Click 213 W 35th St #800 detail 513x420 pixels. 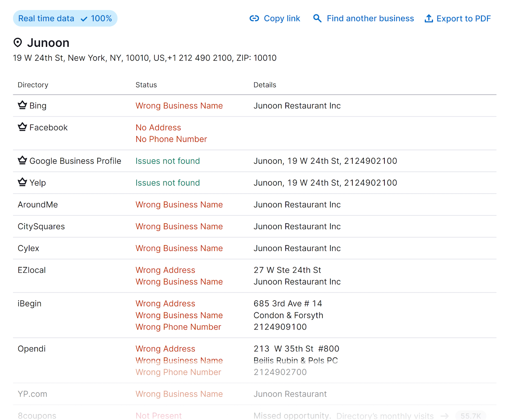(x=297, y=348)
